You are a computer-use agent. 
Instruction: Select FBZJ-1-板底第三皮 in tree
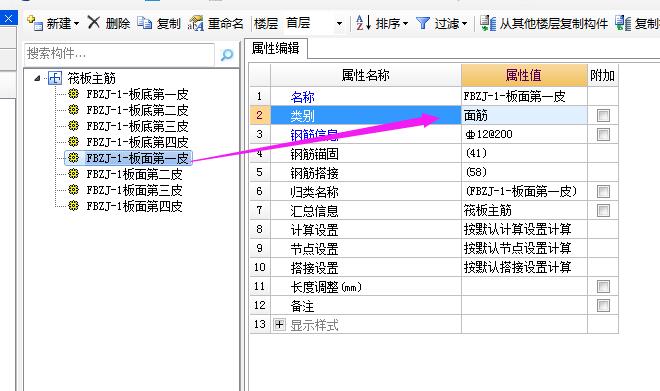[137, 126]
